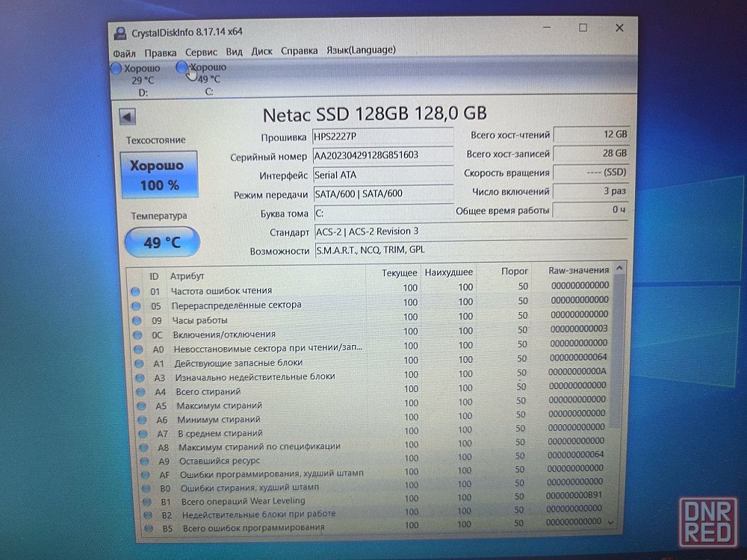Click status circle for B2 Недействительные блоки при работе
Screen dimensions: 747x560
tap(148, 515)
